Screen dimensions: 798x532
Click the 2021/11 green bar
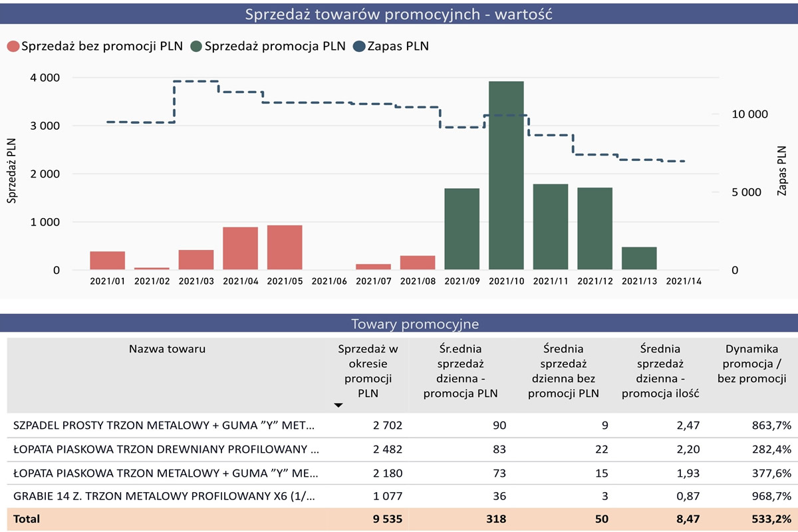[x=551, y=227]
